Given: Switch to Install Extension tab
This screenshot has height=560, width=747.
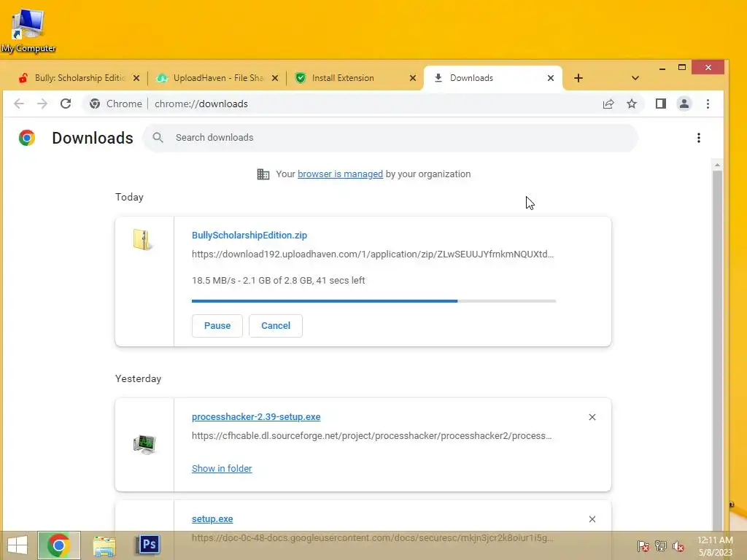Looking at the screenshot, I should coord(355,78).
